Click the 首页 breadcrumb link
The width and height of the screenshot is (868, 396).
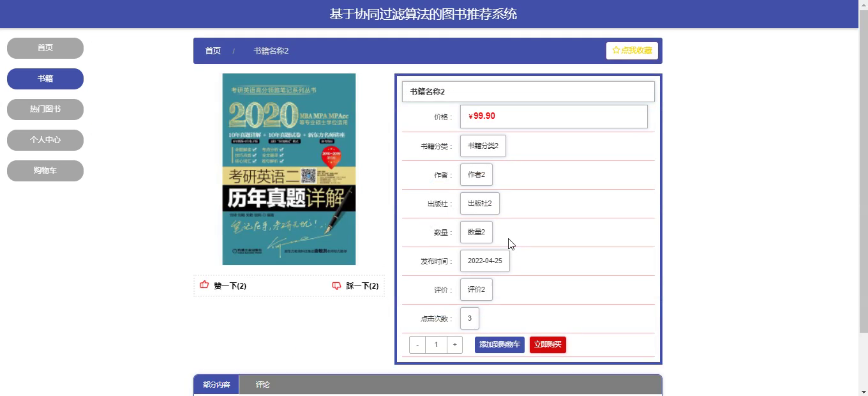213,50
